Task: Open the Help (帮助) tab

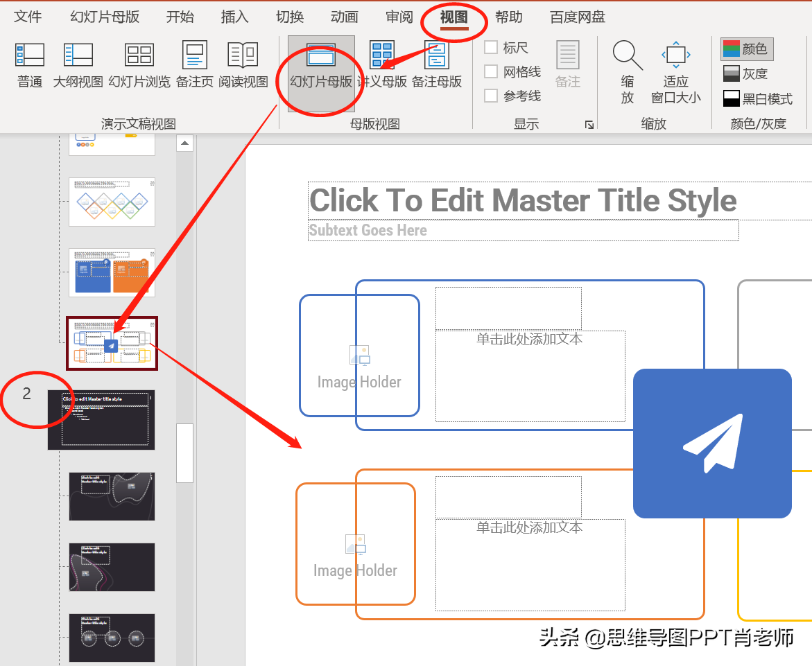Action: click(508, 17)
